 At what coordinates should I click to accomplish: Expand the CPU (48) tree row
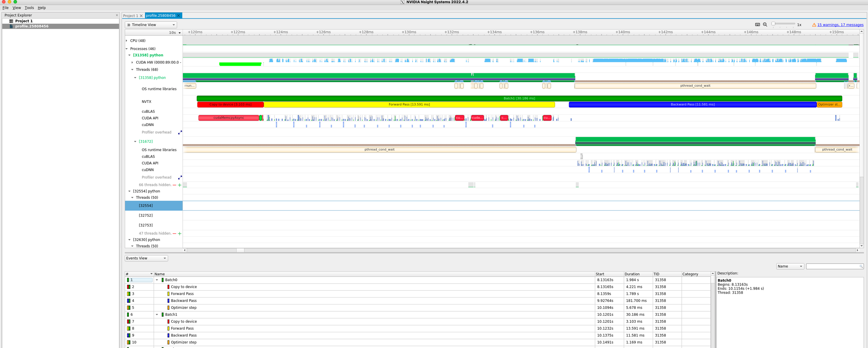pos(127,41)
